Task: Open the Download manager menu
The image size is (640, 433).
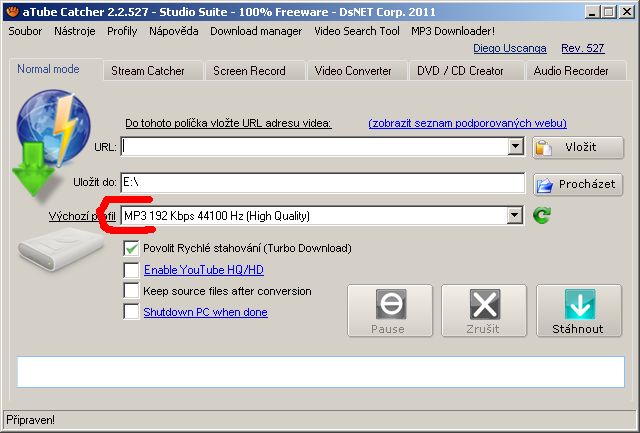Action: pyautogui.click(x=256, y=31)
